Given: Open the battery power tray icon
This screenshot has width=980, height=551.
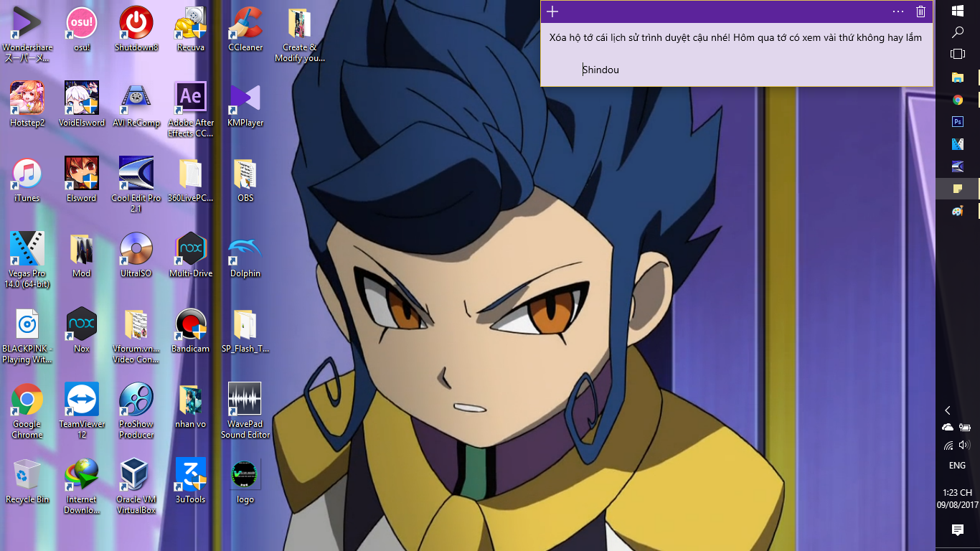Looking at the screenshot, I should click(x=965, y=428).
